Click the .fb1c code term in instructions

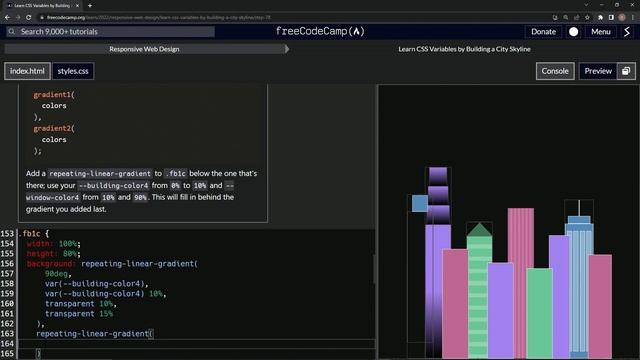[x=176, y=173]
